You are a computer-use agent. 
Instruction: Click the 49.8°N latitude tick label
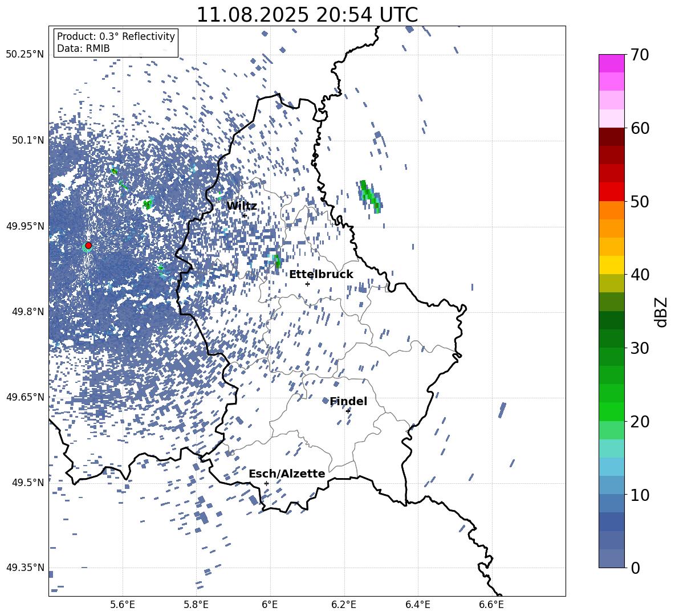pyautogui.click(x=29, y=312)
